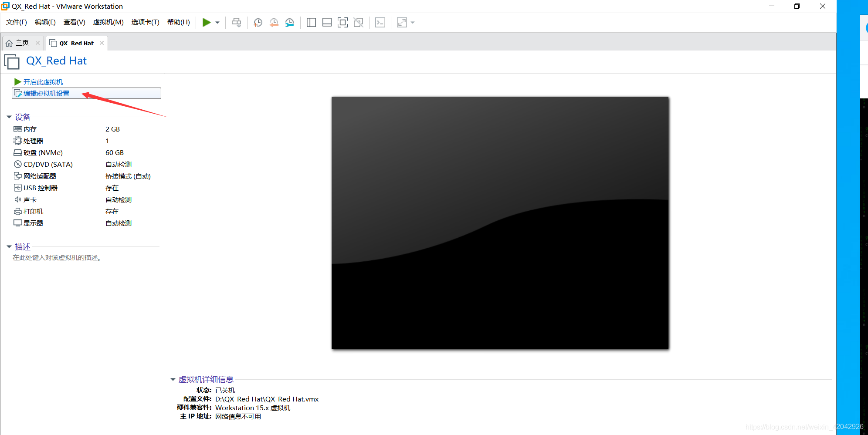Image resolution: width=868 pixels, height=435 pixels.
Task: Open the power options dropdown arrow
Action: 217,23
